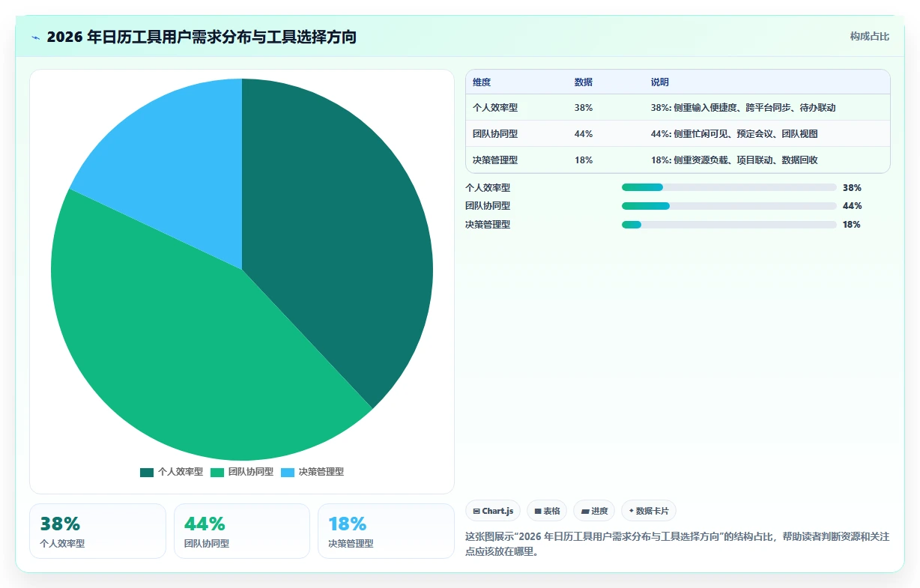Click description 侧重资源负载、项目联动
The image size is (920, 588).
tap(734, 160)
